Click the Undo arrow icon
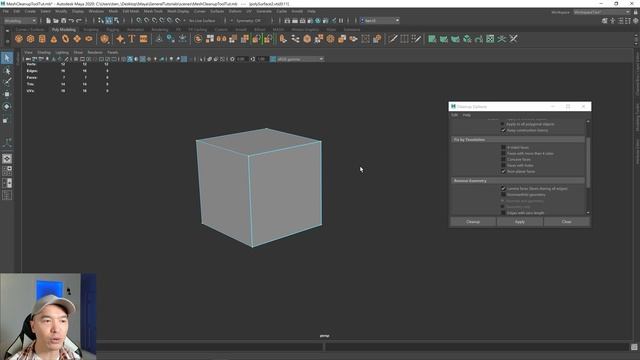 (71, 20)
